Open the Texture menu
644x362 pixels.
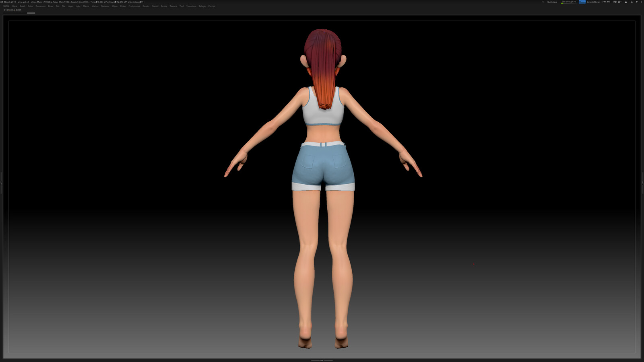coord(173,6)
